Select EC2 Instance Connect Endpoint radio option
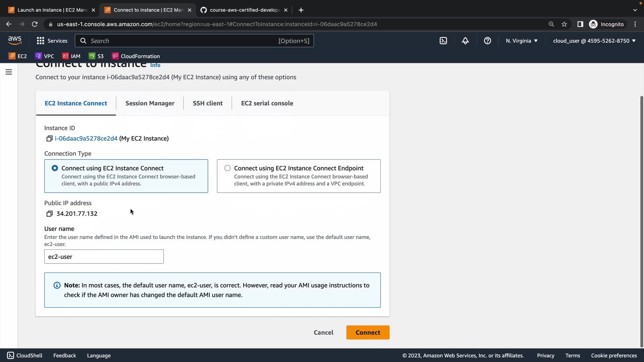The width and height of the screenshot is (644, 362). coord(227,168)
